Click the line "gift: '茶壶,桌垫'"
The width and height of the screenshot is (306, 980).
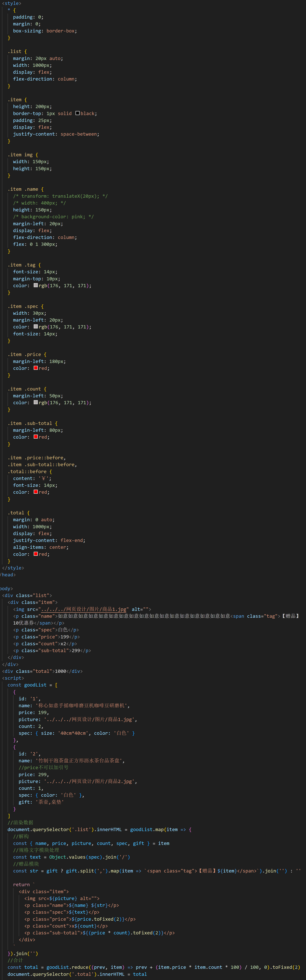[x=41, y=802]
